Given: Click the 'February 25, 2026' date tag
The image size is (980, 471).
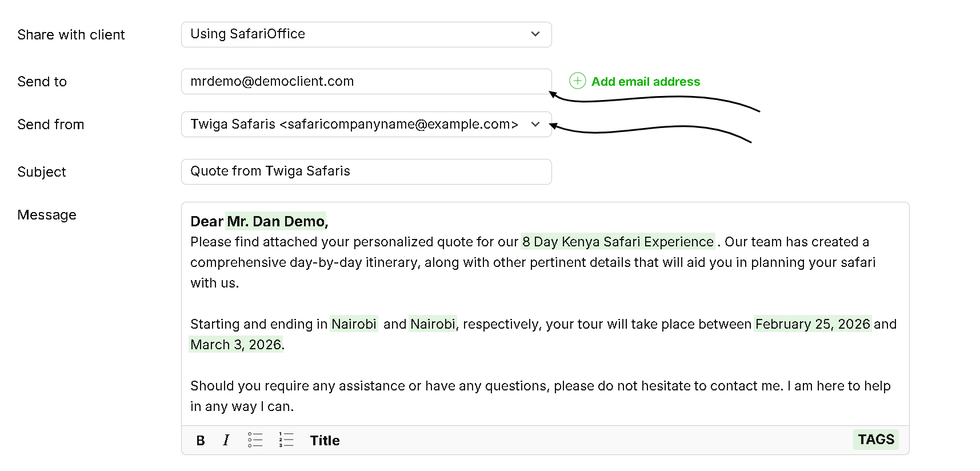Looking at the screenshot, I should (813, 324).
